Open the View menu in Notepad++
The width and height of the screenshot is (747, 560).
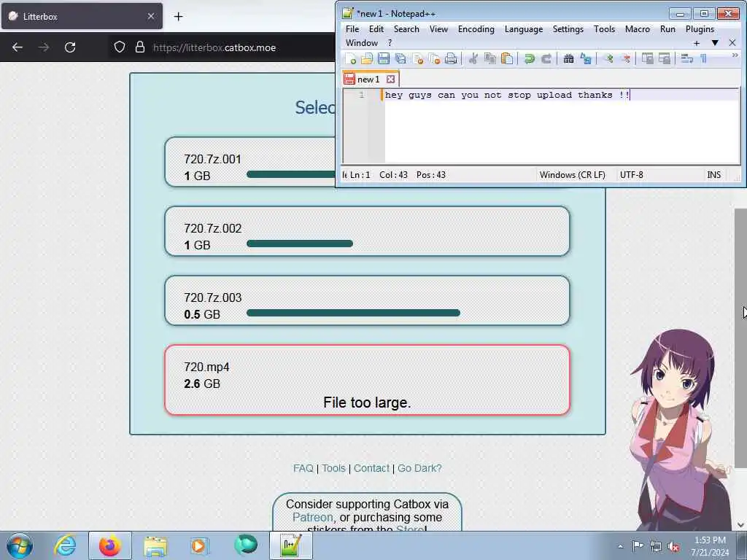tap(438, 29)
